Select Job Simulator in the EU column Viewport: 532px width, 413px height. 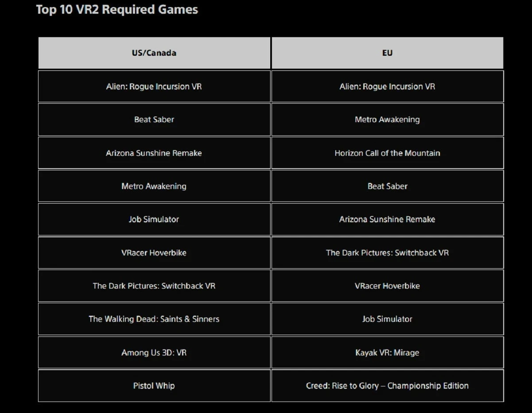[387, 319]
